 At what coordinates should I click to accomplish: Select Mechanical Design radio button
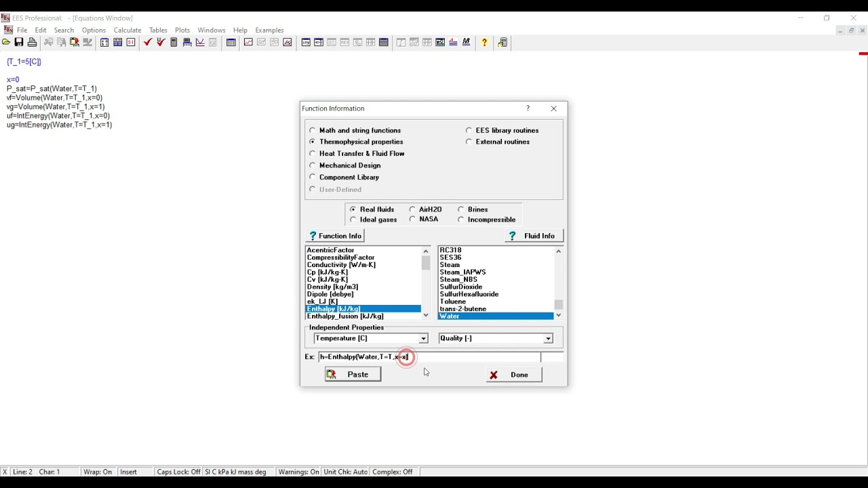click(x=313, y=165)
